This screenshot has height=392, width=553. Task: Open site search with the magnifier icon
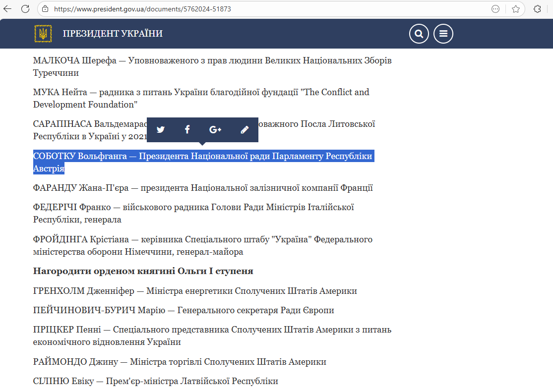pos(419,34)
